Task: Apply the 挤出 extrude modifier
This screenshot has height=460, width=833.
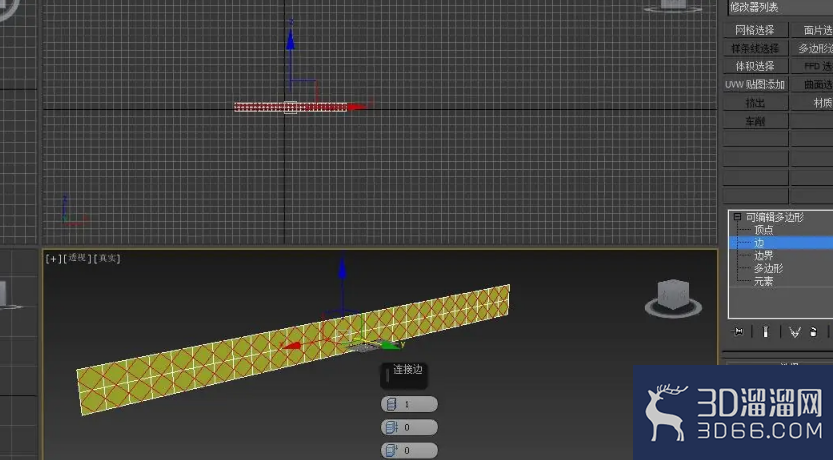Action: [x=755, y=103]
